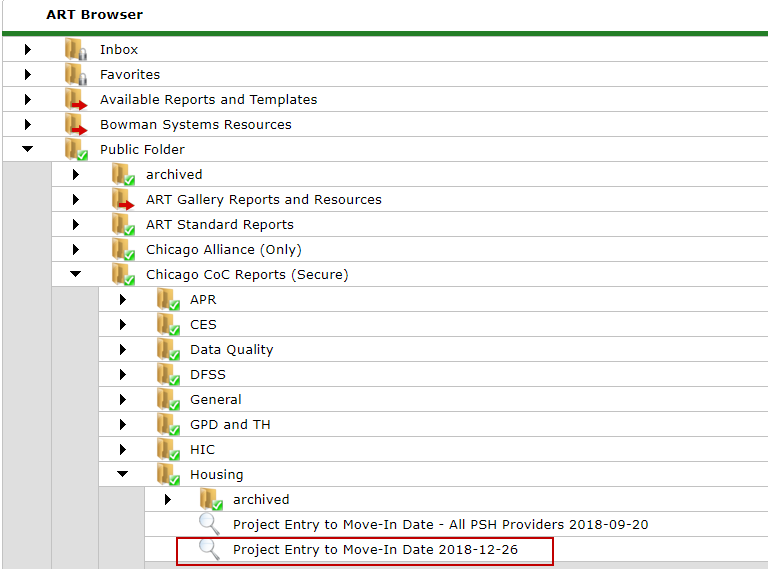Click ART Standard Reports folder icon
This screenshot has width=768, height=569.
(x=123, y=224)
